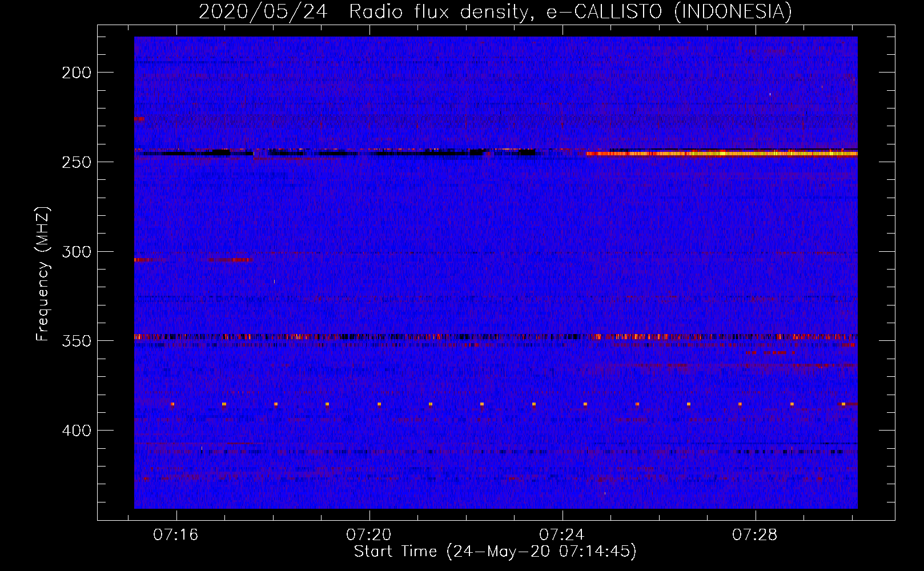Click the 250 frequency tick label
The image size is (924, 571).
click(76, 162)
